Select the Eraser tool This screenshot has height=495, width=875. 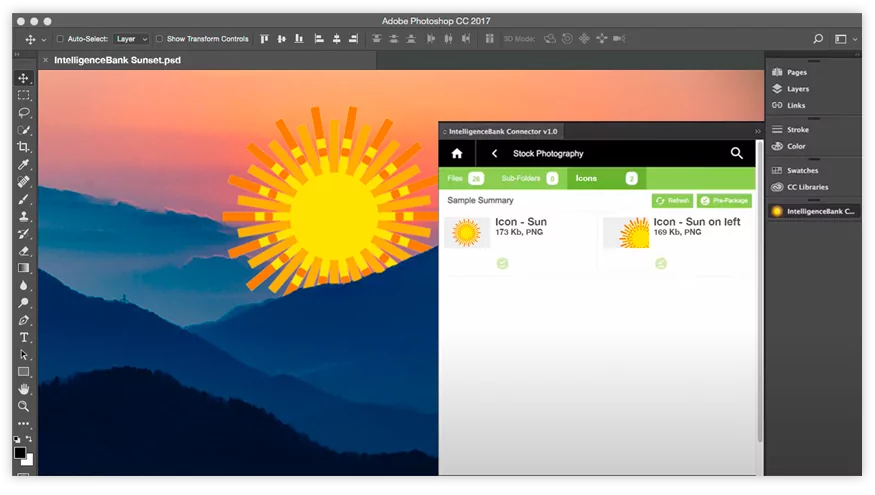23,251
